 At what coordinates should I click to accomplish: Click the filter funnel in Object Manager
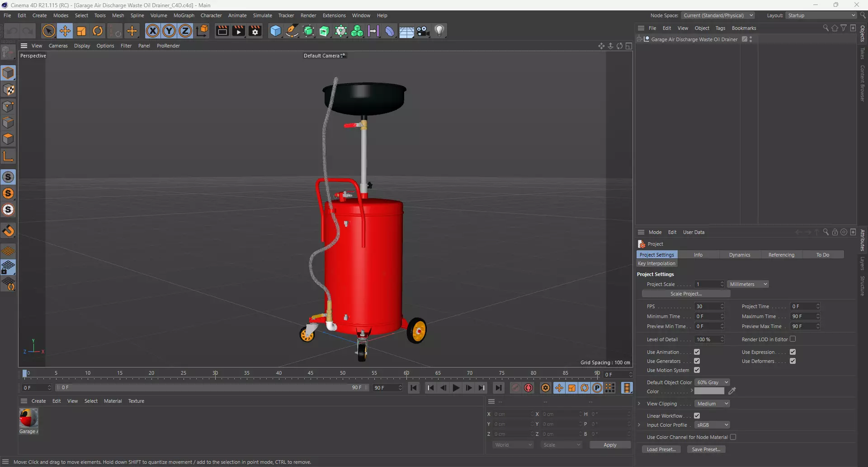coord(844,28)
